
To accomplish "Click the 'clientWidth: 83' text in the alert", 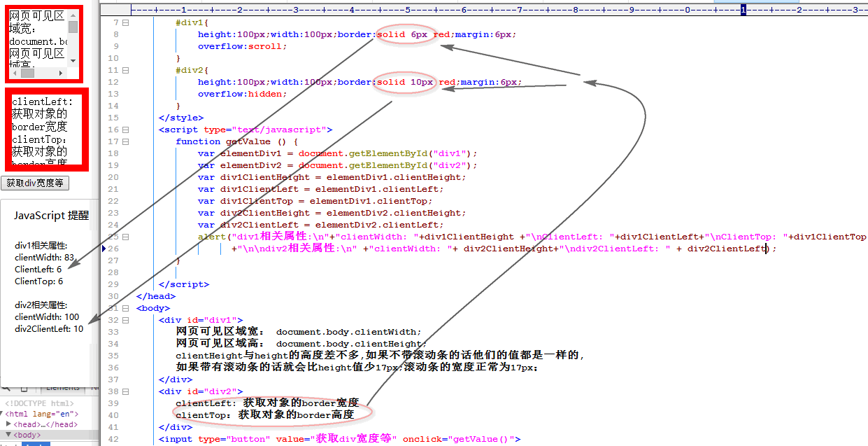I will click(45, 258).
